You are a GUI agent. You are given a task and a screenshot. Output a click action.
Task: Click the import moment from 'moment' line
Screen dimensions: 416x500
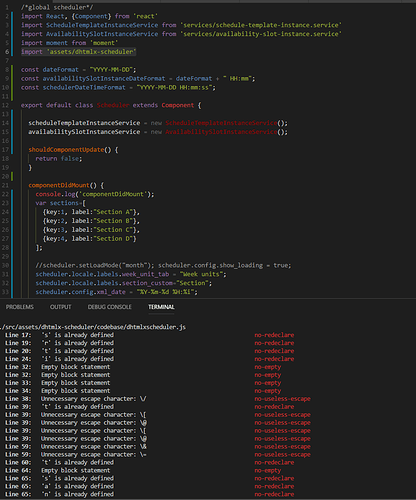69,43
